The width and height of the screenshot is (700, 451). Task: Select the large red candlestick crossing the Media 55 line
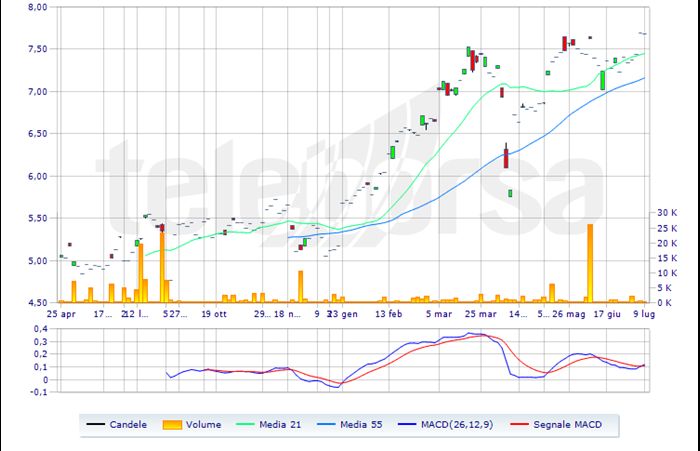[x=506, y=158]
